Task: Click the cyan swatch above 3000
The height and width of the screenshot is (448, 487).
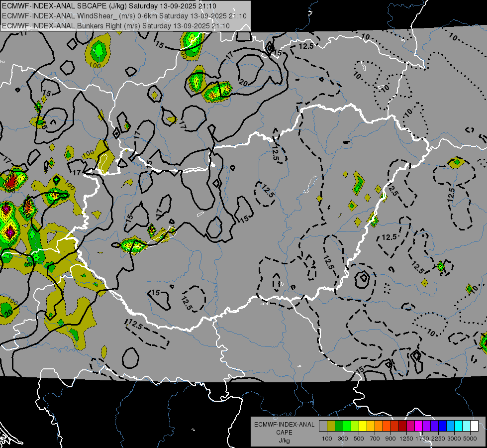Action: click(459, 426)
